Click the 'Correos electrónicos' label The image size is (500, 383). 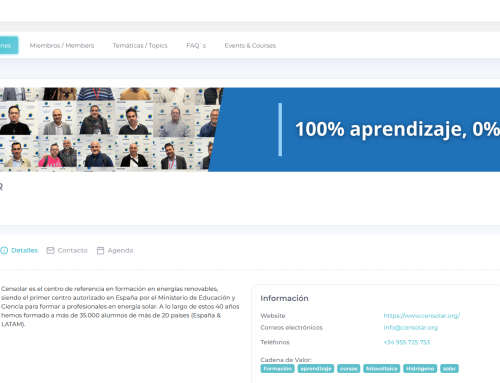tap(291, 328)
